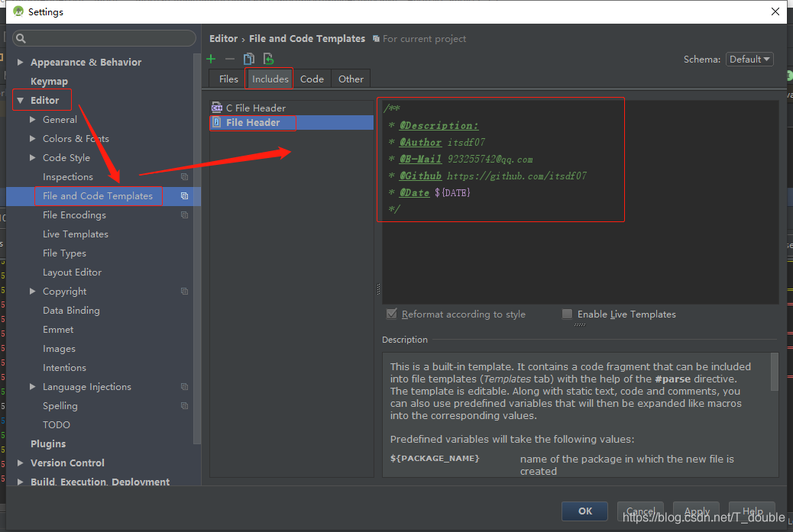This screenshot has height=532, width=793.
Task: Select Live Templates item
Action: 76,234
